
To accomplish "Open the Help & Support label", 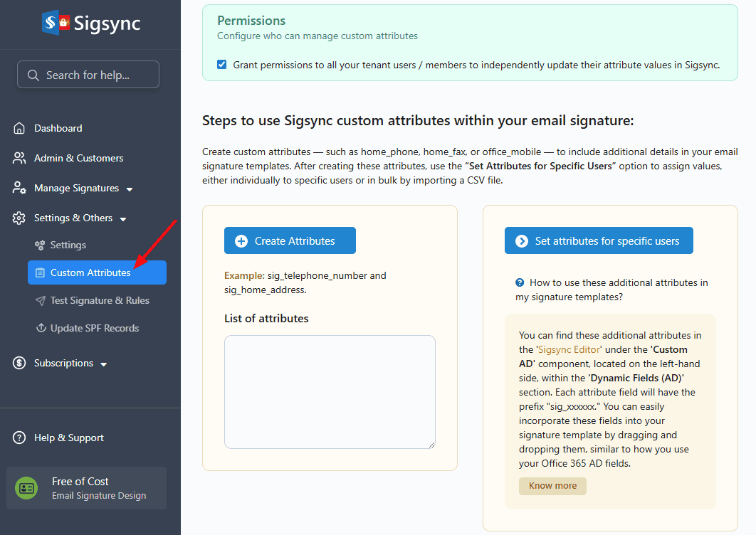I will pyautogui.click(x=69, y=438).
